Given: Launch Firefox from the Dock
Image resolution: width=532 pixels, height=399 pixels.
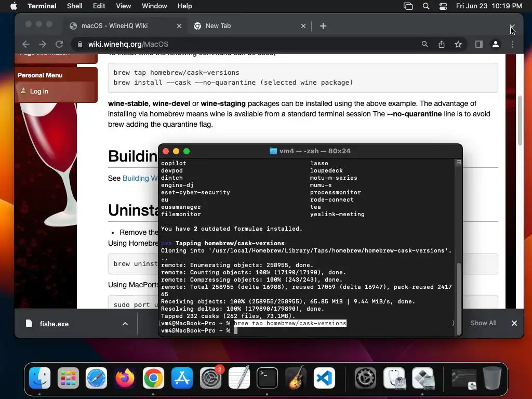Looking at the screenshot, I should pyautogui.click(x=125, y=378).
